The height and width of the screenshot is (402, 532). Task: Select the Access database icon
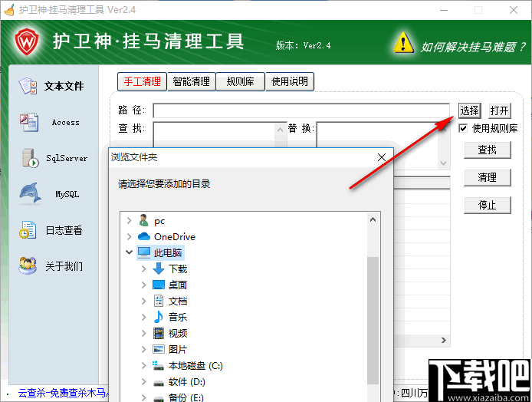[29, 122]
